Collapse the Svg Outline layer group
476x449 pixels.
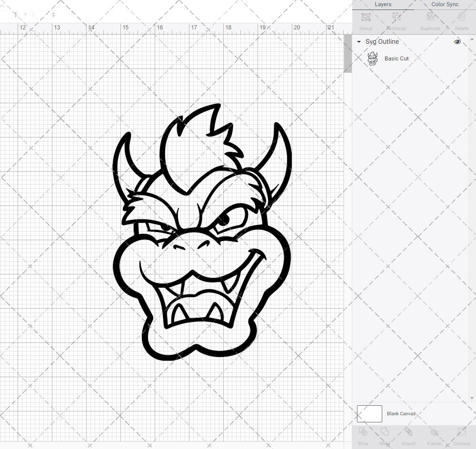coord(358,41)
